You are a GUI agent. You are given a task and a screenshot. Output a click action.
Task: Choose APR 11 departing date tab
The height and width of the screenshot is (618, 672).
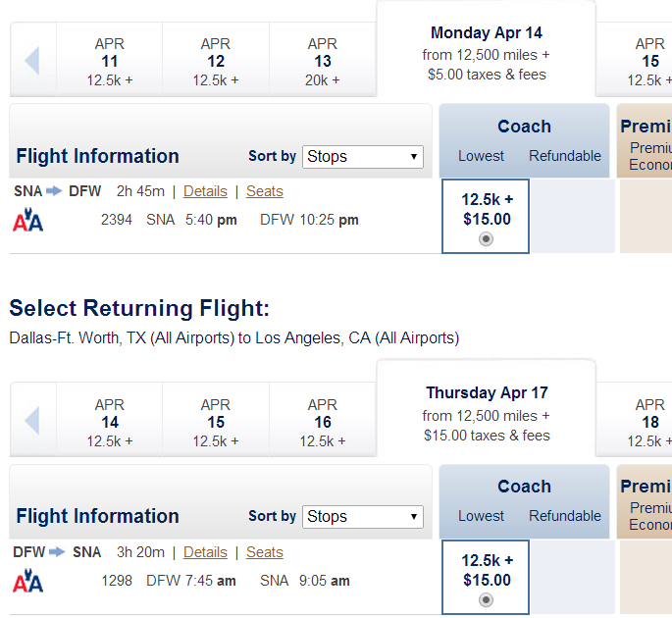tap(110, 61)
